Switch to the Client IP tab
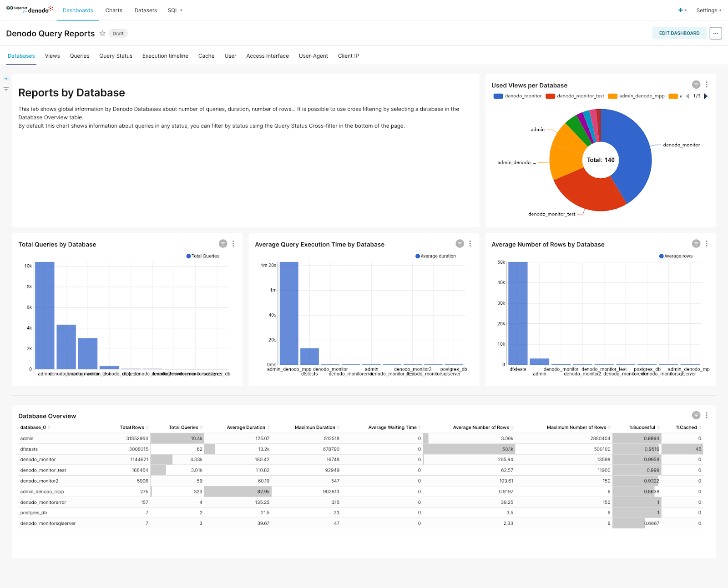The image size is (728, 588). coord(349,56)
